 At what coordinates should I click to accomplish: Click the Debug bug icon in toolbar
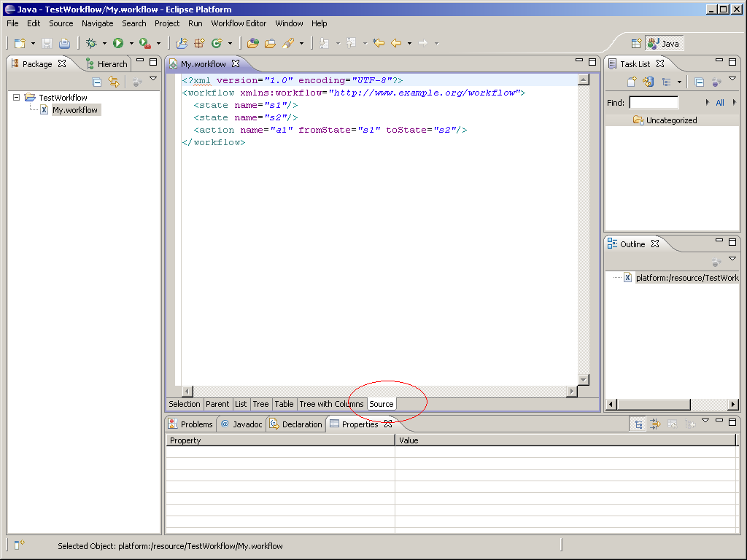pyautogui.click(x=91, y=44)
